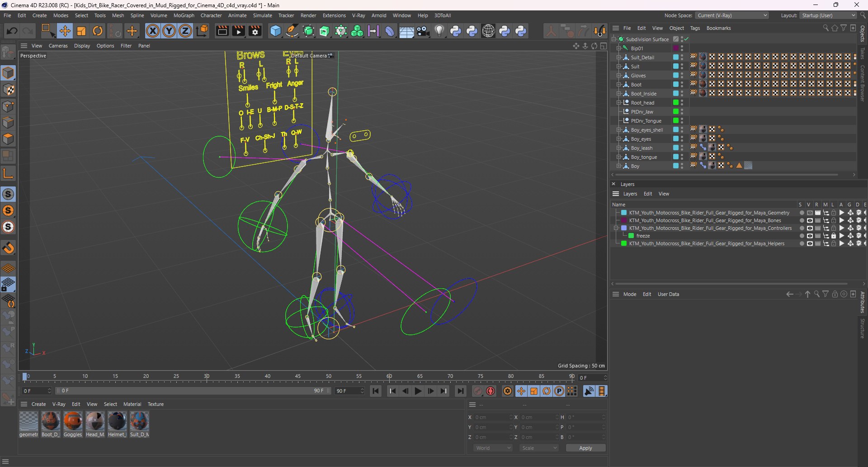Add a Cube primitive object
This screenshot has height=467, width=868.
(275, 31)
